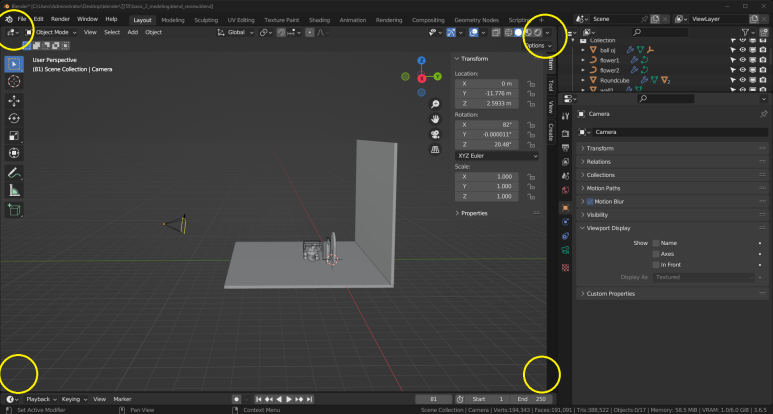Switch to the Modeling workspace tab
This screenshot has height=414, width=773.
point(173,20)
